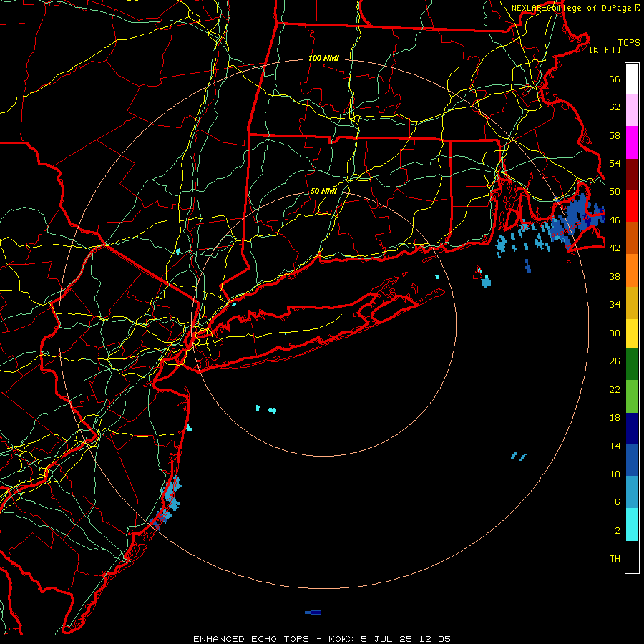Click the "18" legend value

point(615,418)
